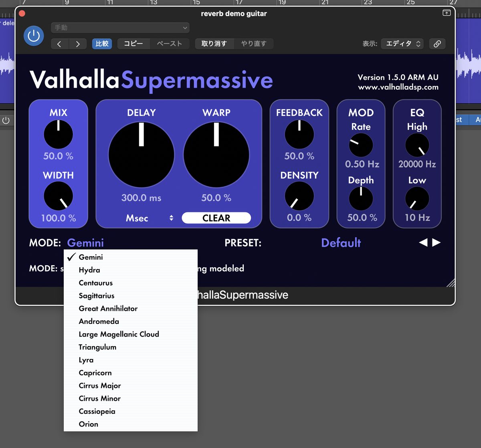The width and height of the screenshot is (481, 448).
Task: Click the 50.0 % WARP value
Action: (x=216, y=198)
